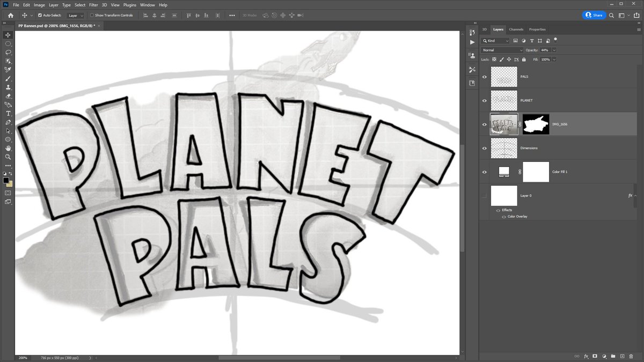Click the foreground color swatch
The image size is (644, 362).
click(x=6, y=180)
